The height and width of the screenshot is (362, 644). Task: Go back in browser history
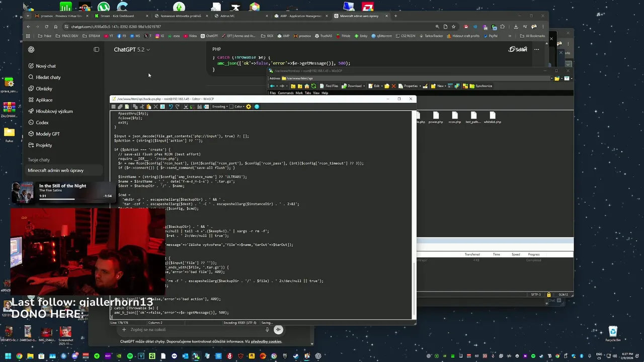(x=29, y=27)
